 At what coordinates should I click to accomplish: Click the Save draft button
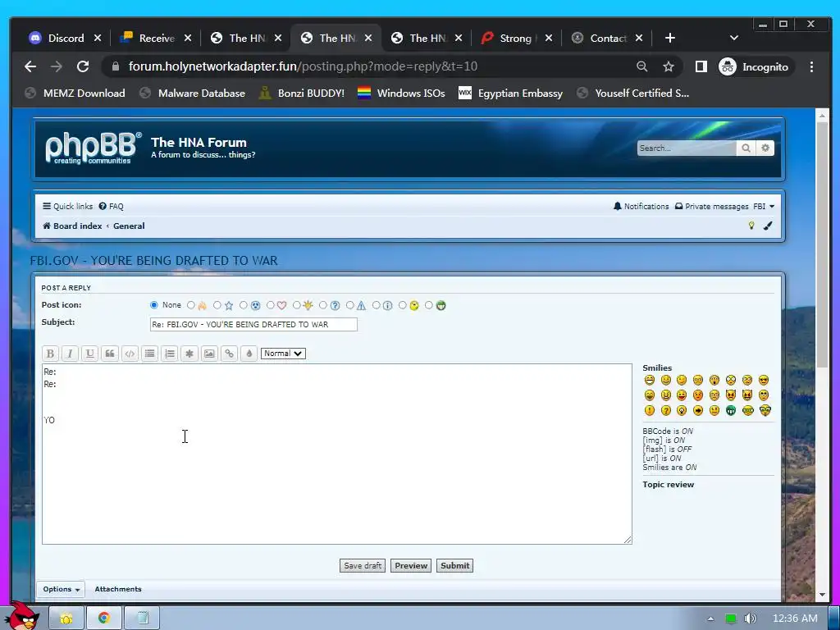click(363, 566)
